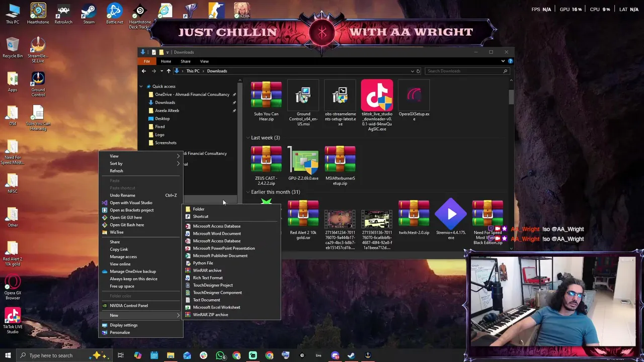Select the Red Alert 2 10k gold desktop file
The height and width of the screenshot is (362, 644).
tap(13, 254)
